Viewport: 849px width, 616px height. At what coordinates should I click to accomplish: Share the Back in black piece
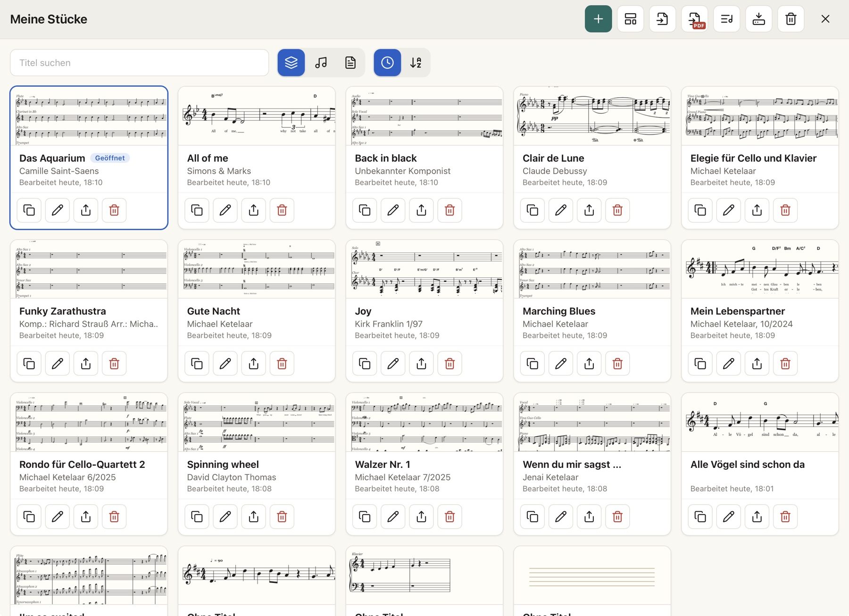pos(421,210)
